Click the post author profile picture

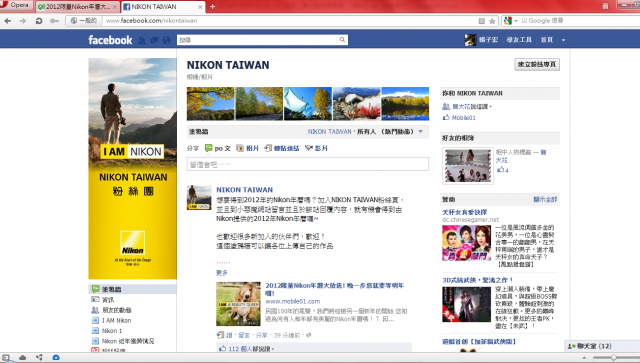click(199, 197)
